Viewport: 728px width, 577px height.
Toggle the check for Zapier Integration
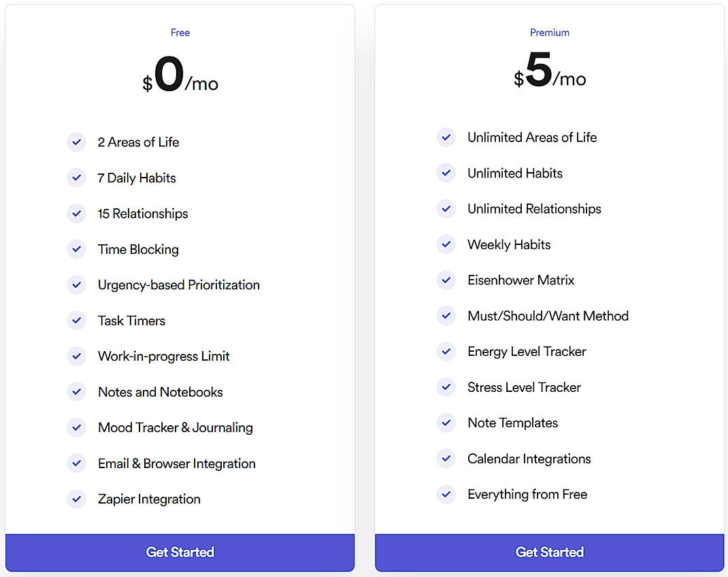[x=76, y=499]
